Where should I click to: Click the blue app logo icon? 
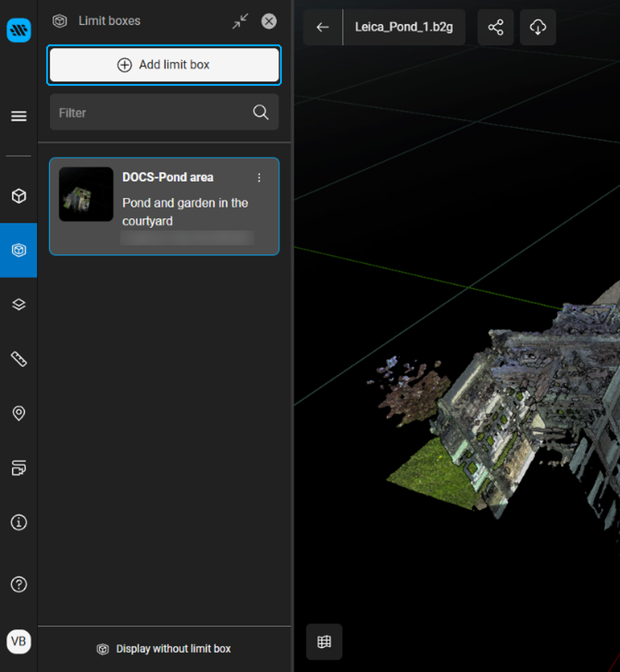click(19, 30)
